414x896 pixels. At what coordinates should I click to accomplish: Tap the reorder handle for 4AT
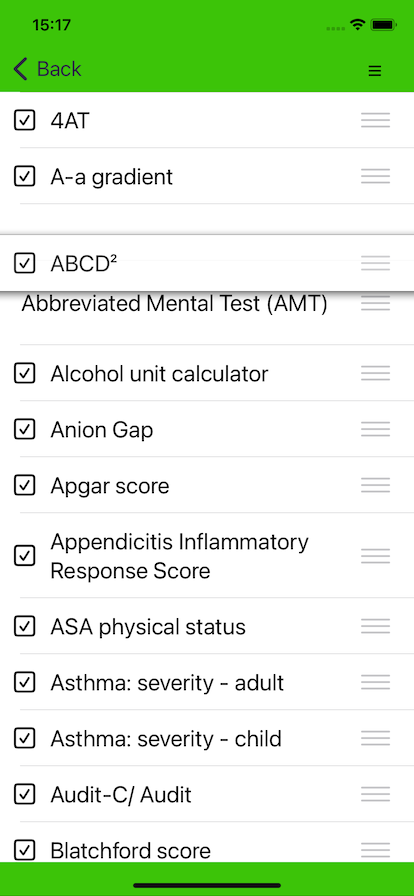[375, 120]
